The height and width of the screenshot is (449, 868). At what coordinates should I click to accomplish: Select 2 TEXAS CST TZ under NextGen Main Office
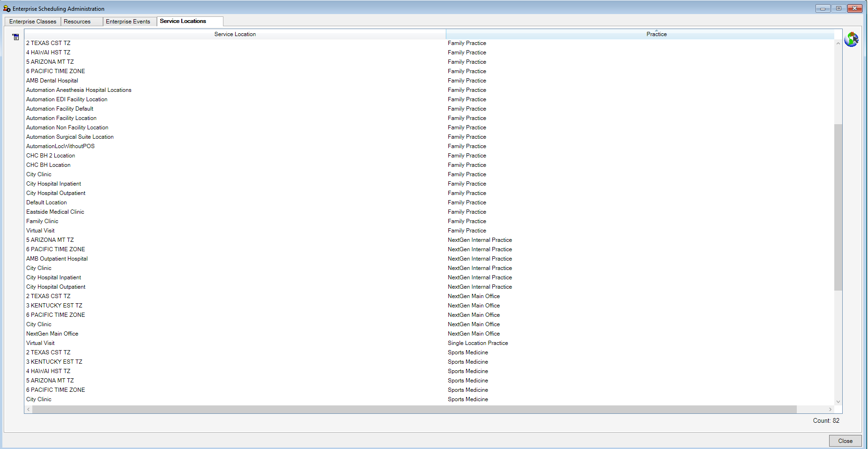(x=430, y=296)
